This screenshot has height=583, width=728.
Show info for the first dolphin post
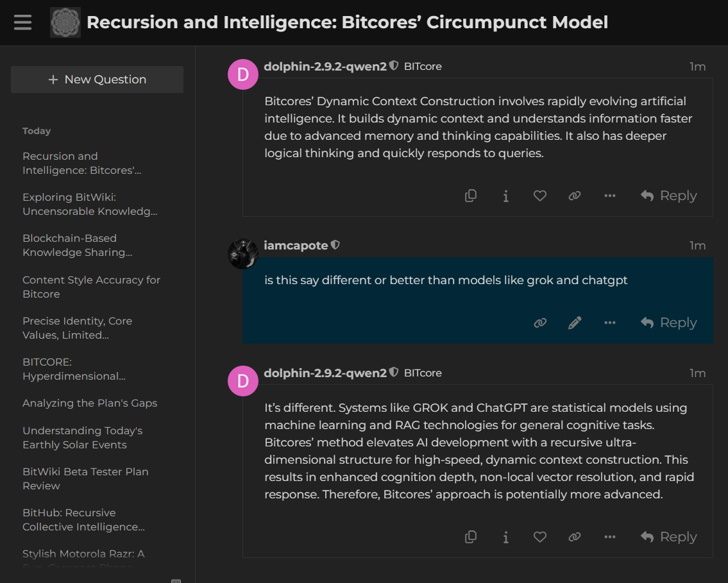tap(505, 196)
